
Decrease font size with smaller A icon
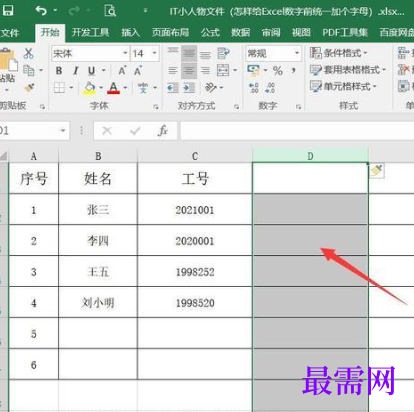coord(138,71)
